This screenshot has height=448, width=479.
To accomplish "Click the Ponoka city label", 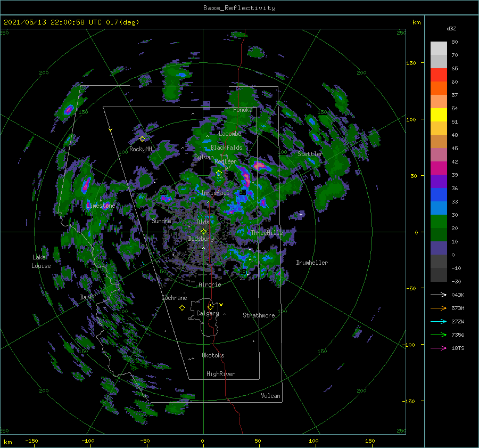I will [243, 110].
